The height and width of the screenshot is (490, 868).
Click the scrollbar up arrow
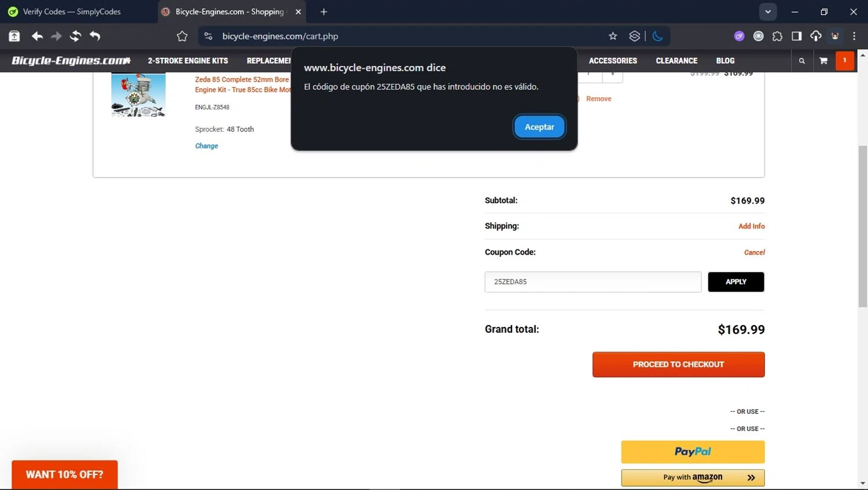[x=863, y=56]
